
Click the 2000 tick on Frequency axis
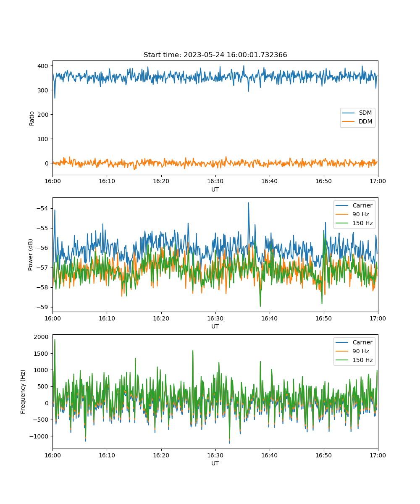pyautogui.click(x=42, y=337)
